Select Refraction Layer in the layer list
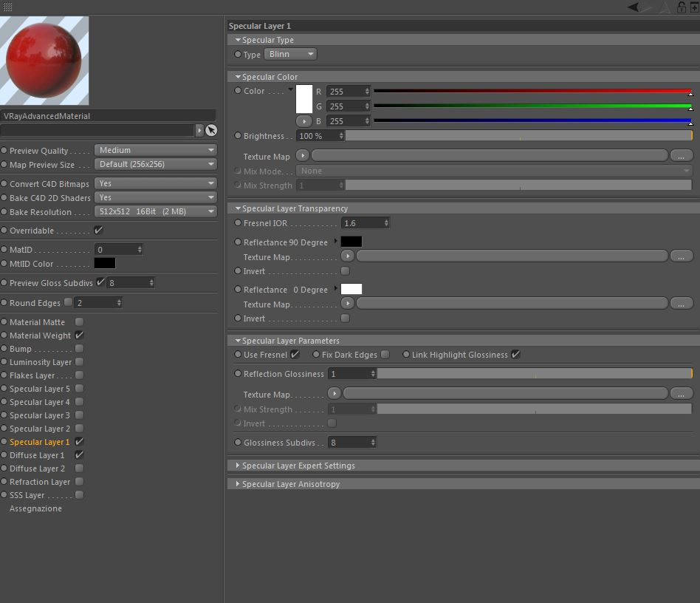700x603 pixels. (40, 482)
